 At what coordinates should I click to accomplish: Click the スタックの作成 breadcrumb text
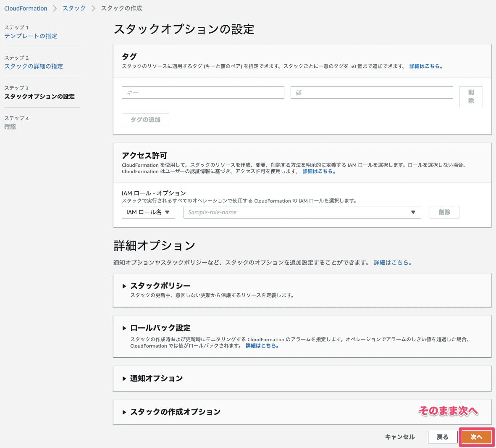click(121, 8)
